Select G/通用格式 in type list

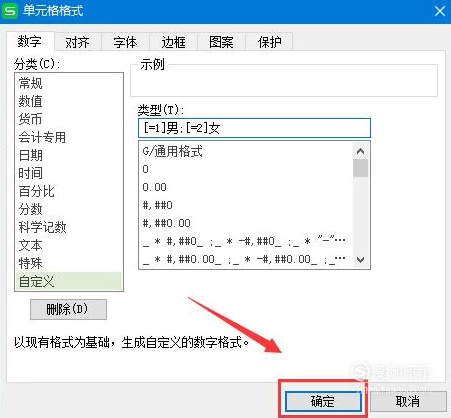pos(246,152)
